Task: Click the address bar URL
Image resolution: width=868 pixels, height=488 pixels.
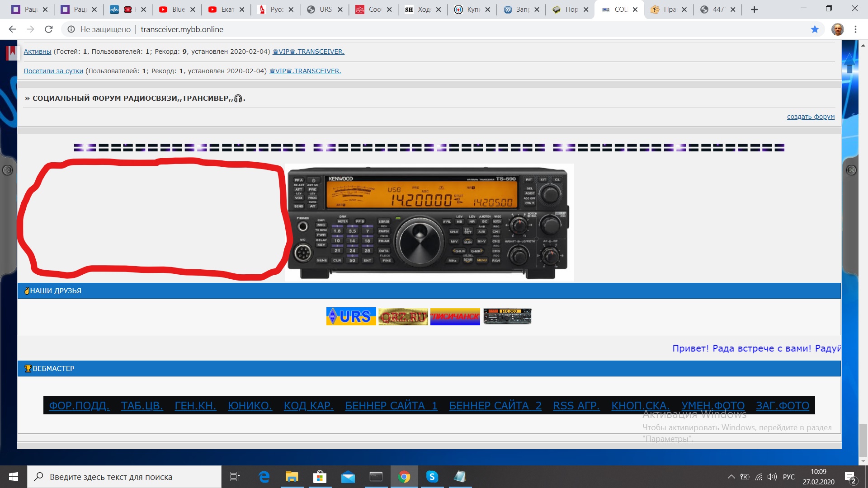Action: click(x=182, y=29)
